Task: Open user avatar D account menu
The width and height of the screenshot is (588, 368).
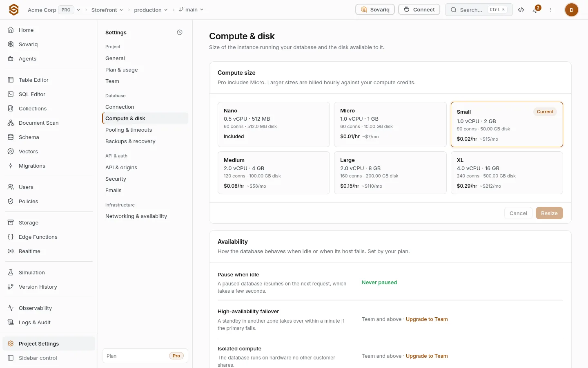Action: click(571, 10)
